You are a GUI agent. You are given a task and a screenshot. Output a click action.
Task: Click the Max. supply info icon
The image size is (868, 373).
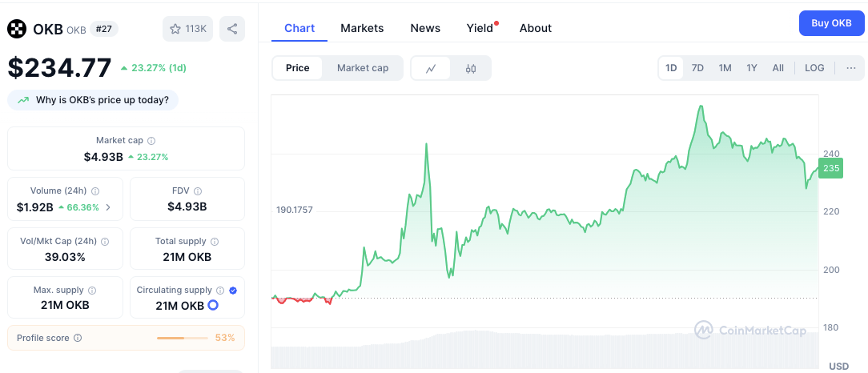92,291
